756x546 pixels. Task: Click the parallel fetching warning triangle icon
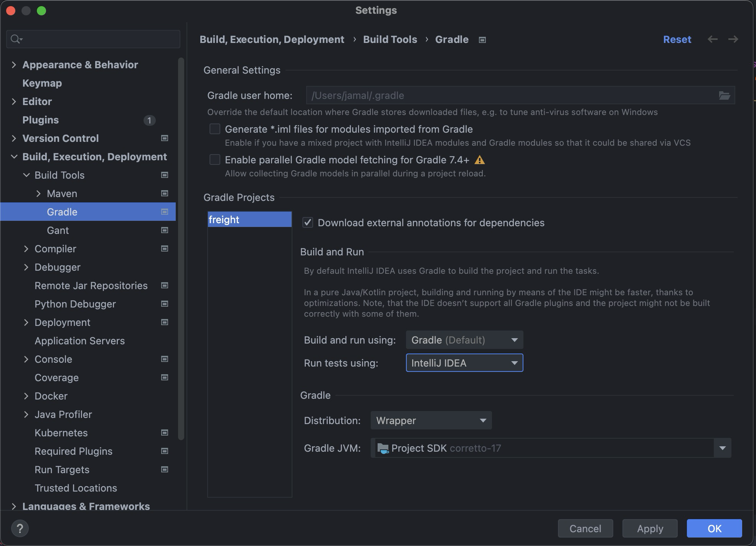click(480, 160)
